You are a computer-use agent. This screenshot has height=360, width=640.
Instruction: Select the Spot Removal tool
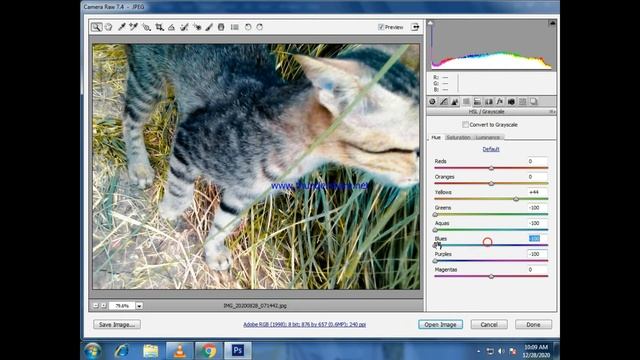click(x=184, y=27)
